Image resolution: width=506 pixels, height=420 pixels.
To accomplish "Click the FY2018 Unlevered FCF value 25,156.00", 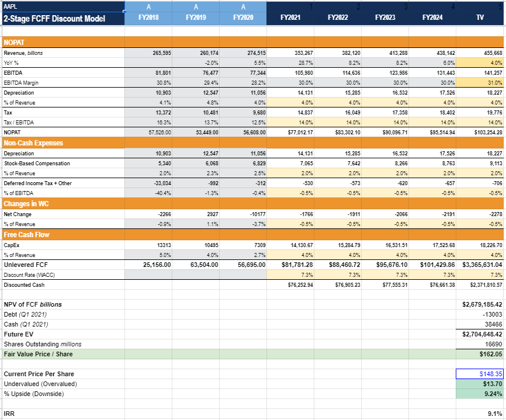I will click(x=148, y=265).
